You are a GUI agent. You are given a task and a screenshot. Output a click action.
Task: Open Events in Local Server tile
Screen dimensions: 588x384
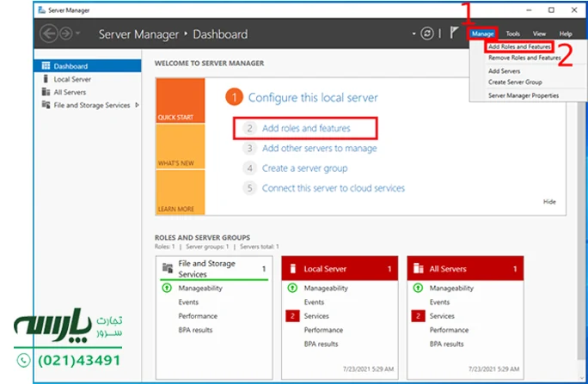click(314, 302)
